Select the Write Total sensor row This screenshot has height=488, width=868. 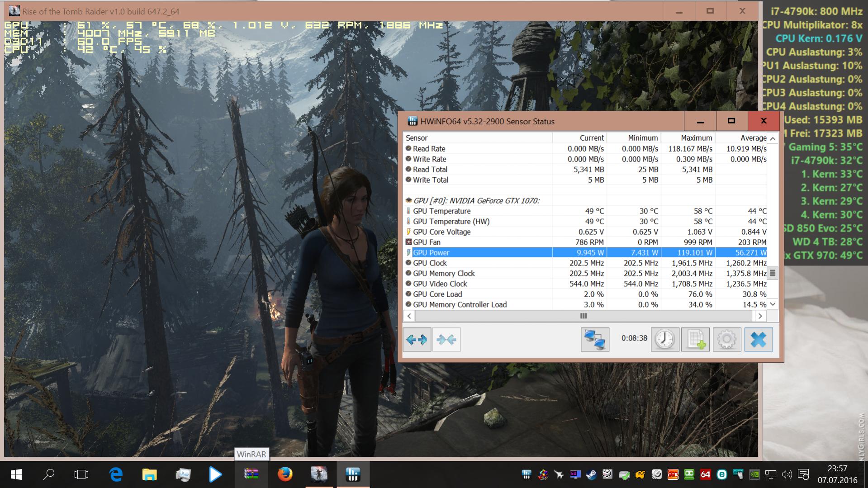[x=585, y=180]
